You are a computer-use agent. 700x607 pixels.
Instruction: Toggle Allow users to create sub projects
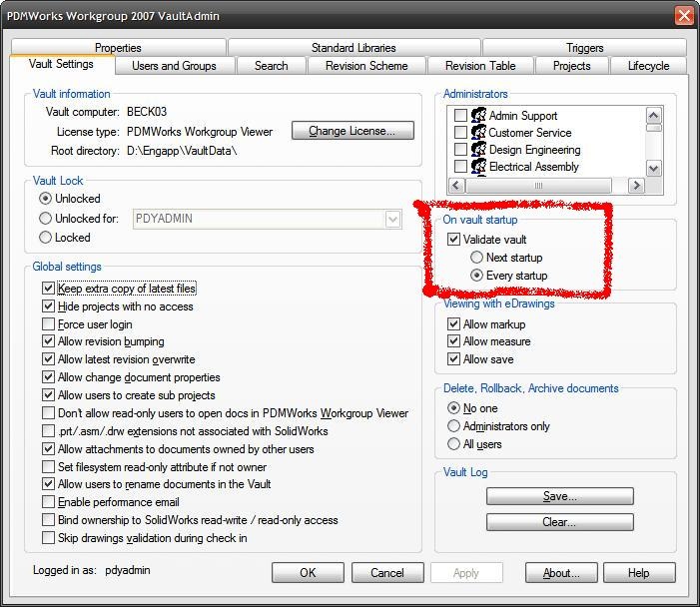pos(48,395)
